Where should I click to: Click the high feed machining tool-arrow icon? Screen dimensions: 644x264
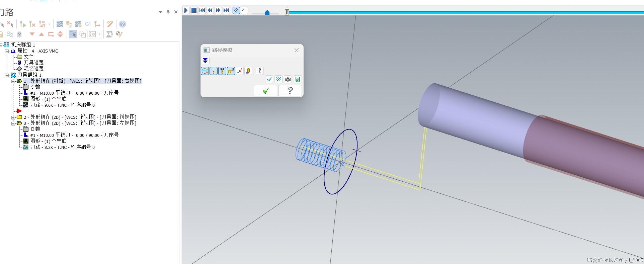click(x=97, y=24)
